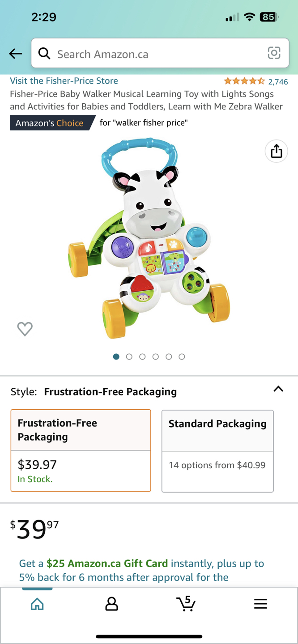Open the search magnifier icon
Image resolution: width=298 pixels, height=644 pixels.
[44, 53]
